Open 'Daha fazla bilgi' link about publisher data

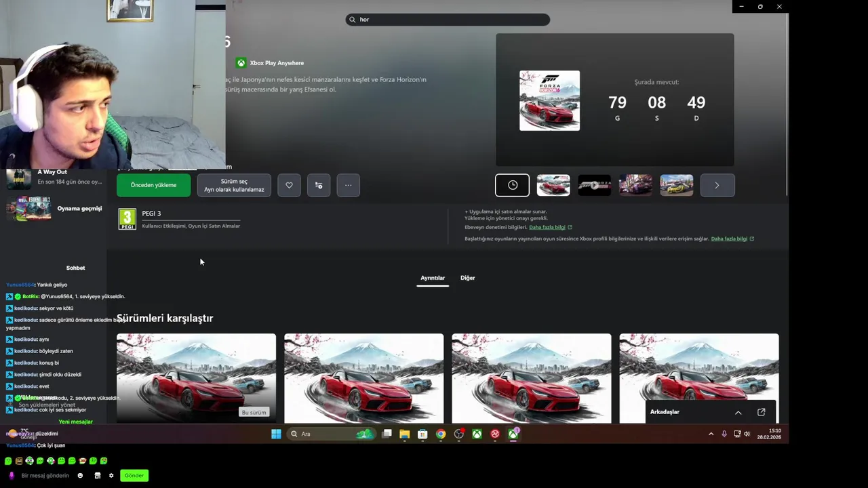(729, 239)
